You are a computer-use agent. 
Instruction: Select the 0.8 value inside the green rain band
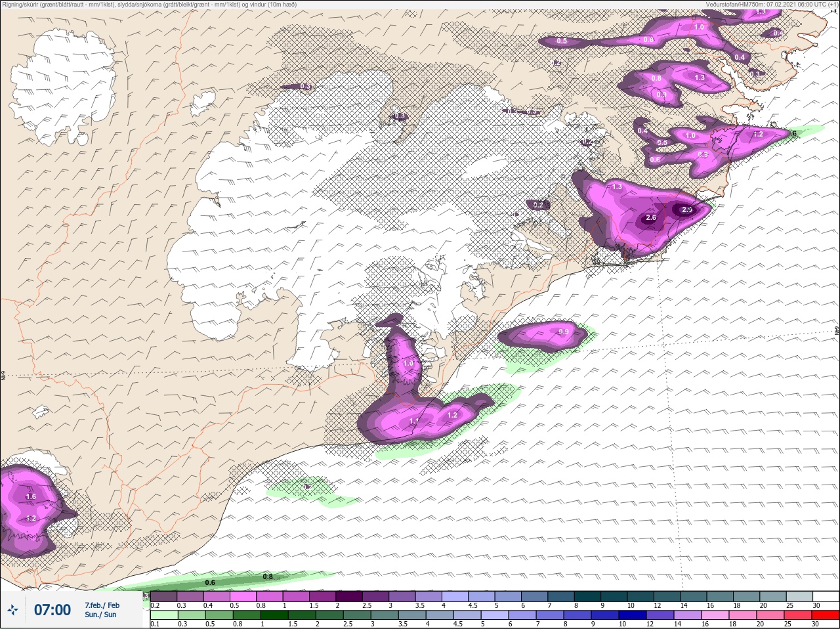pos(268,576)
